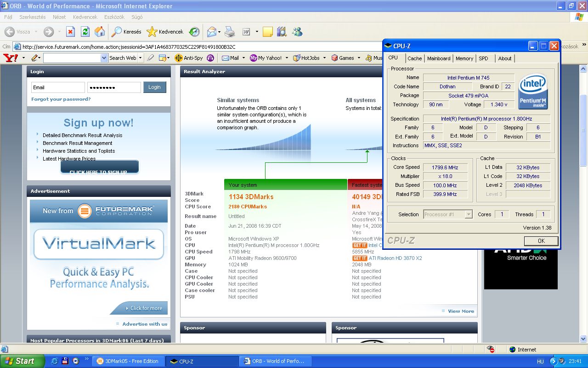588x368 pixels.
Task: Expand Yahoo search box dropdown
Action: click(104, 58)
